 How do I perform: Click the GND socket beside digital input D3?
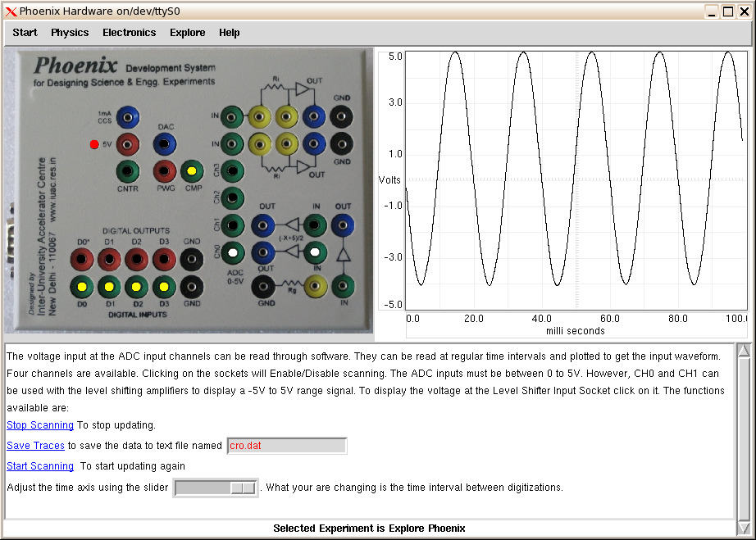(x=192, y=287)
